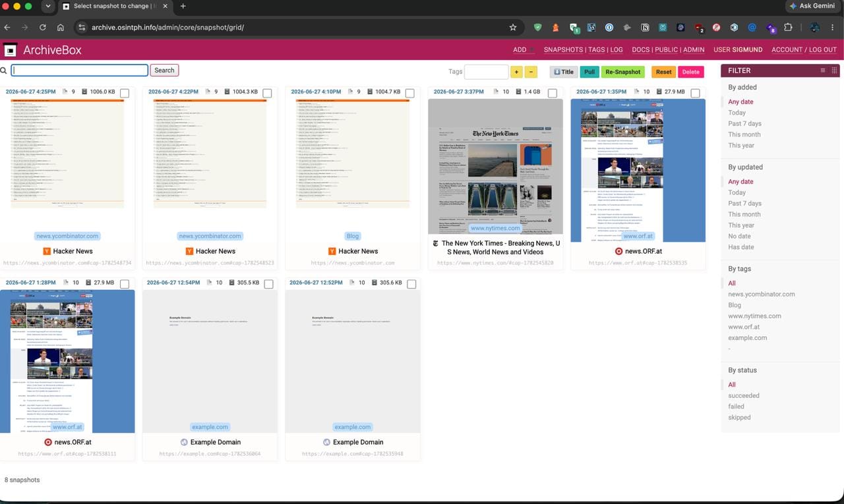
Task: Filter by updated Has date
Action: (x=740, y=247)
